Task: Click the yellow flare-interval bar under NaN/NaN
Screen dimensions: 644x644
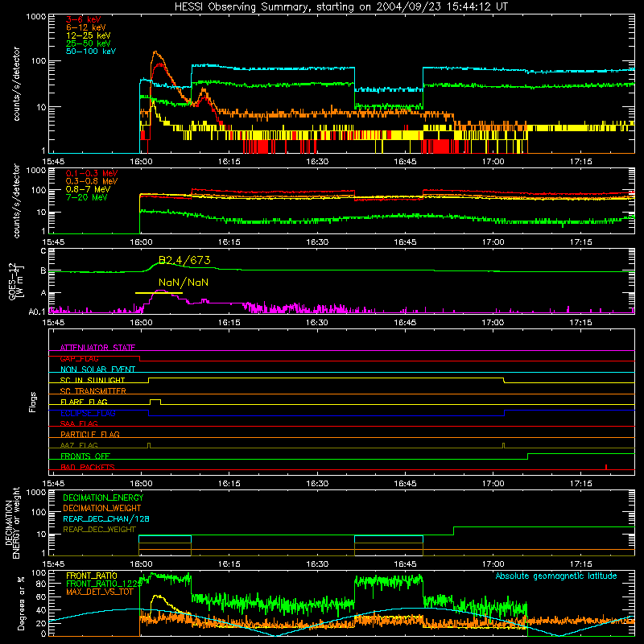Action: (x=159, y=293)
